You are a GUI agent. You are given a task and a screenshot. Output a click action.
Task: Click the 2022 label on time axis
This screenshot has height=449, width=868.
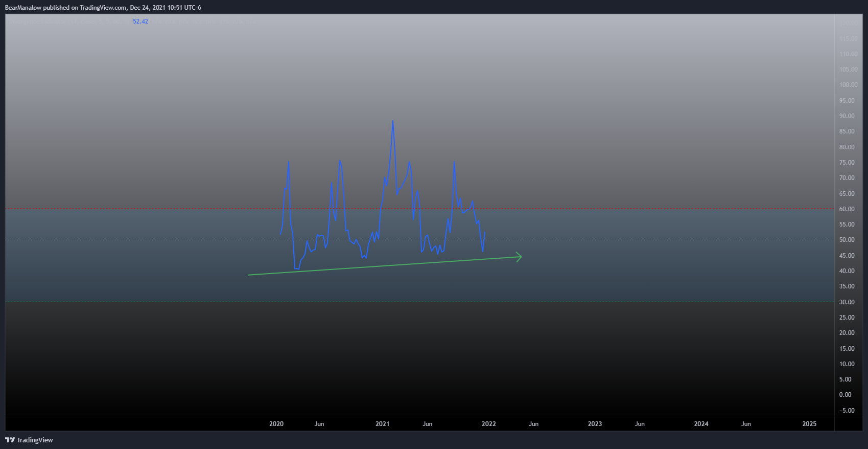coord(489,424)
